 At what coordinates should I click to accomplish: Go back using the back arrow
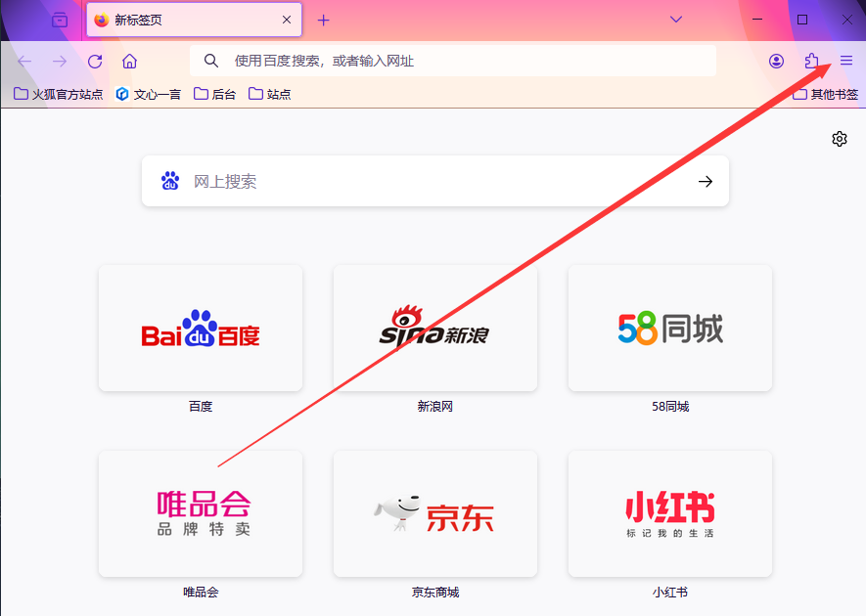click(24, 61)
